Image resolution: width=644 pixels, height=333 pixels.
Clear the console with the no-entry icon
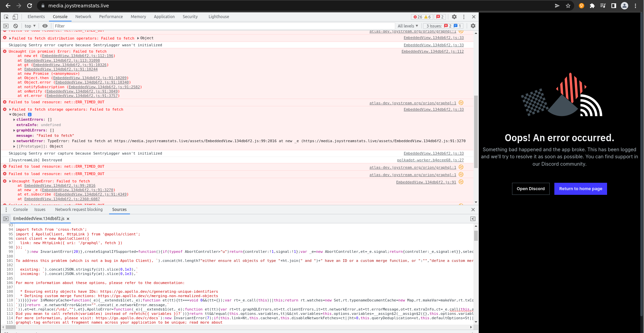[15, 26]
